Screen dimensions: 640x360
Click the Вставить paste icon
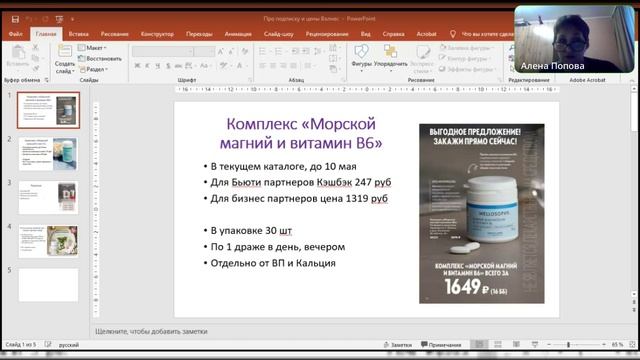click(18, 52)
